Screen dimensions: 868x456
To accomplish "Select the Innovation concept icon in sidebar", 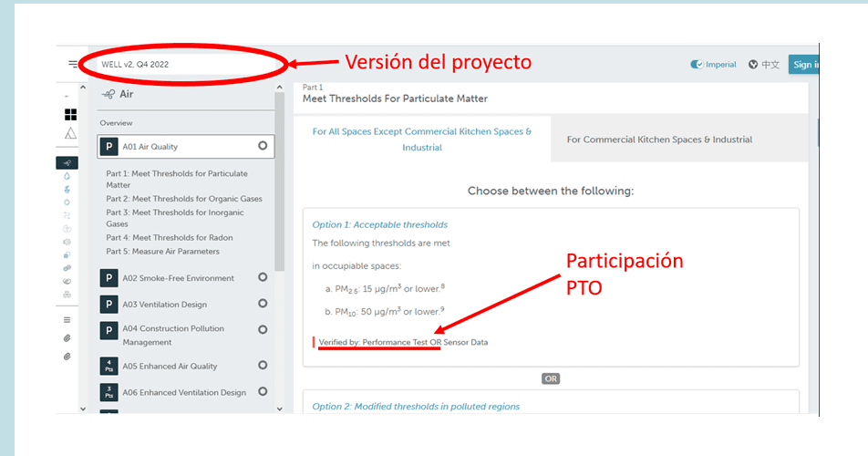I will (x=67, y=295).
